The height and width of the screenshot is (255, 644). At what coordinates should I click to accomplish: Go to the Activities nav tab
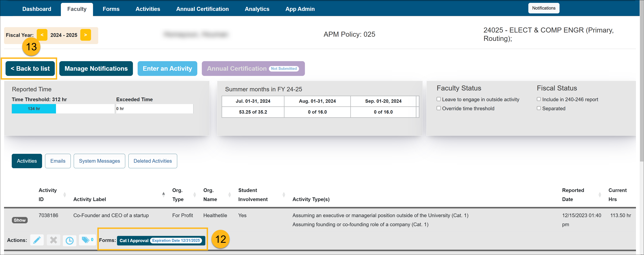pyautogui.click(x=148, y=9)
